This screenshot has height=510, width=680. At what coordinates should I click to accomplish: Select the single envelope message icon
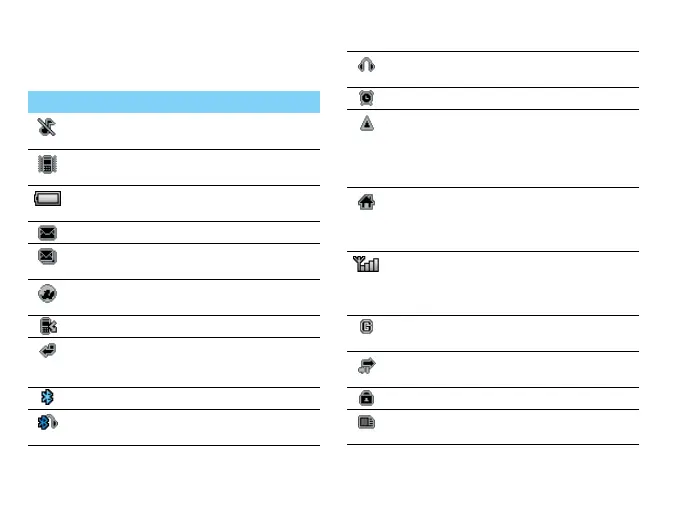tap(47, 233)
